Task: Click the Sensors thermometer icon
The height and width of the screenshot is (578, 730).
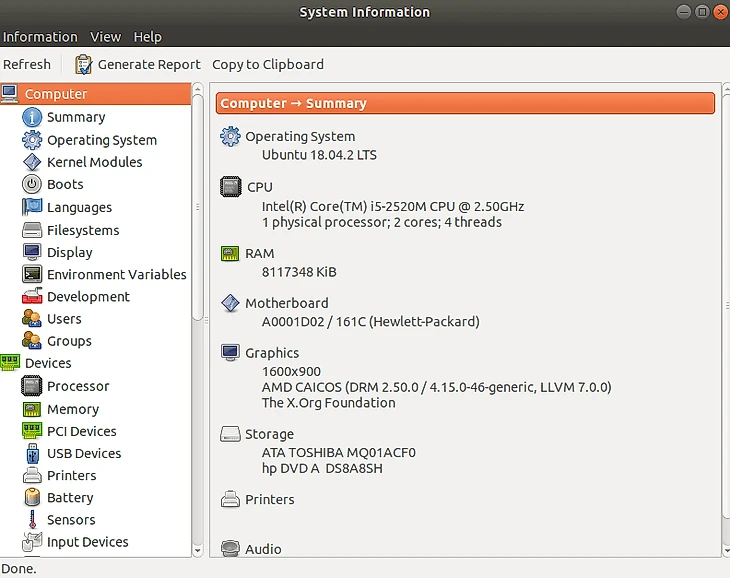Action: 32,520
